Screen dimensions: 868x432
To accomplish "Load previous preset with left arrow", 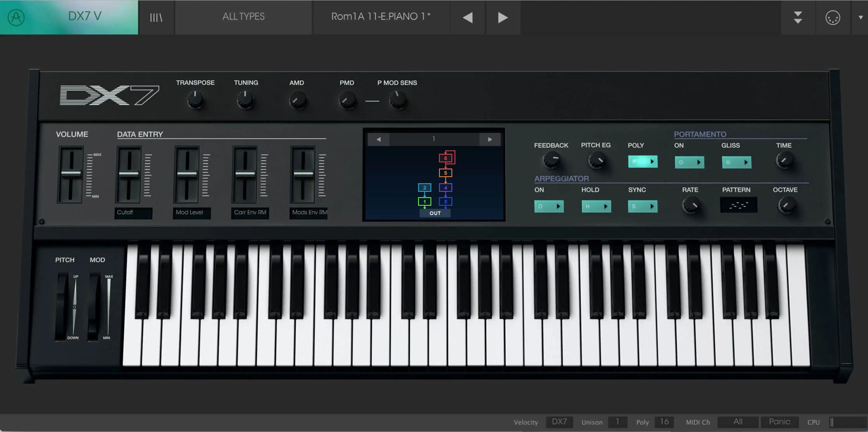I will coord(468,17).
